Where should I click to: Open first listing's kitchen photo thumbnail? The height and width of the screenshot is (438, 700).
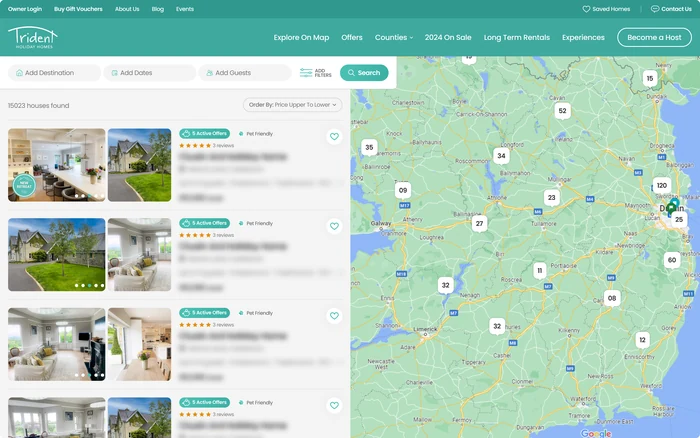click(x=57, y=165)
